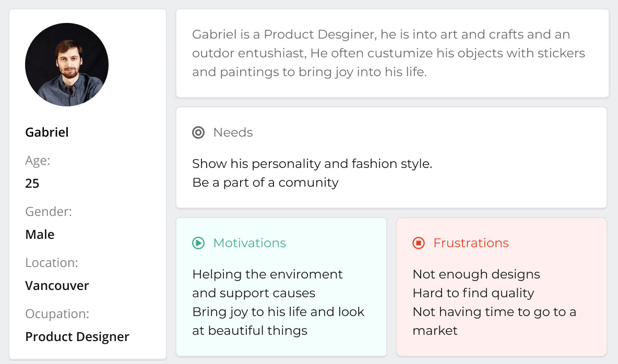
Task: Select the Frustrations heading text
Action: [471, 243]
